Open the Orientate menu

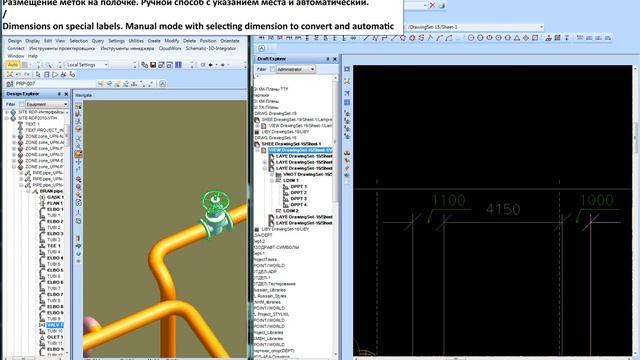230,41
